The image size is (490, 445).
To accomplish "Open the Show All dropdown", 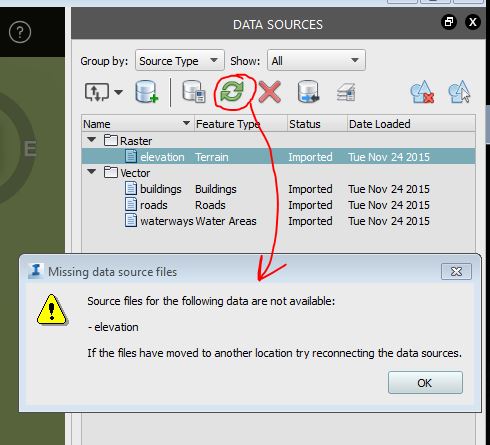I will tap(316, 60).
